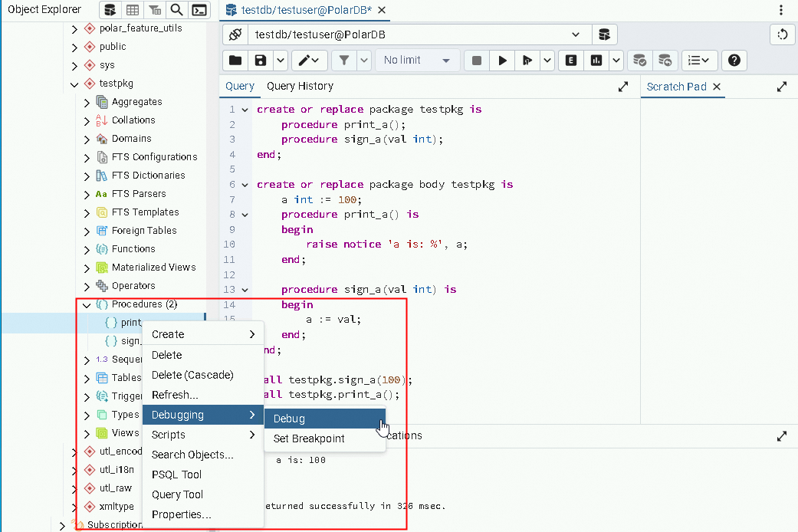Select Debug from the Debugging submenu

point(289,419)
